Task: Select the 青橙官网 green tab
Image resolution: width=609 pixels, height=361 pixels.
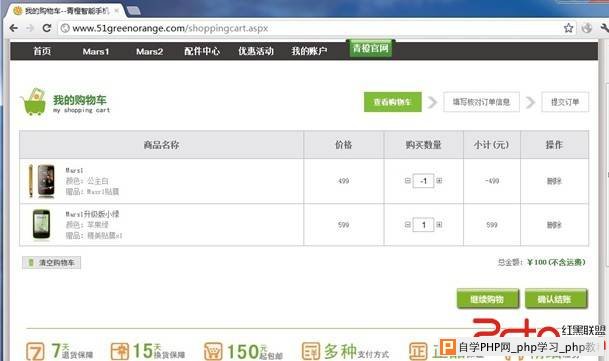Action: pyautogui.click(x=371, y=49)
